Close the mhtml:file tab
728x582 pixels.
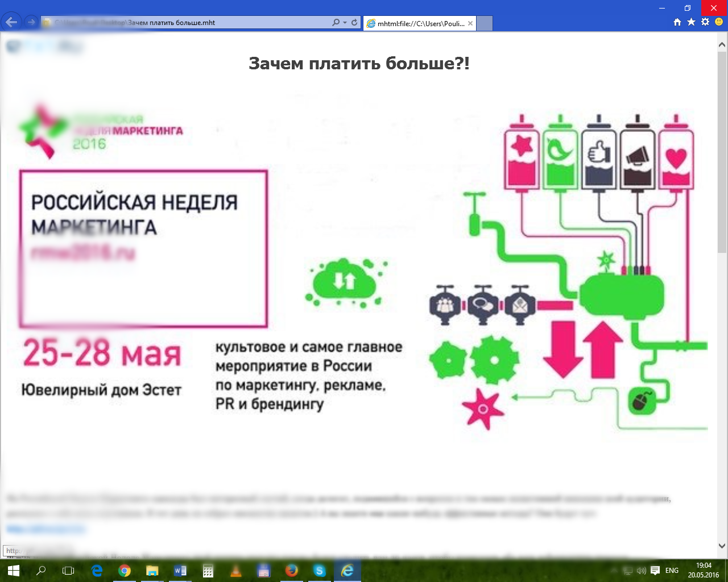click(x=470, y=23)
